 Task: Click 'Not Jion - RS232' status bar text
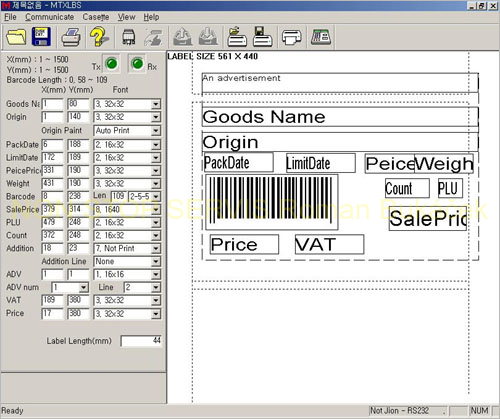click(399, 411)
